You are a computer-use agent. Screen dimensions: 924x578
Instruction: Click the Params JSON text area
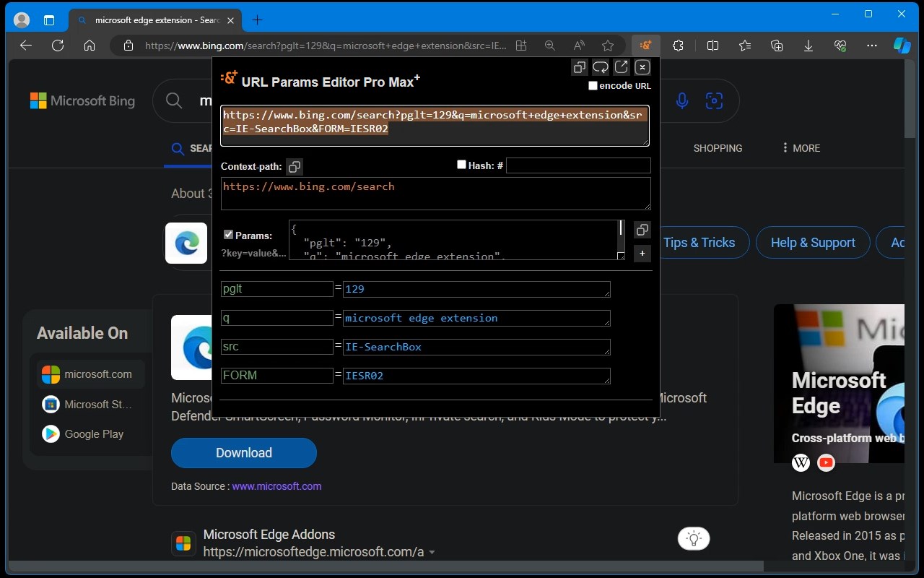(x=457, y=240)
